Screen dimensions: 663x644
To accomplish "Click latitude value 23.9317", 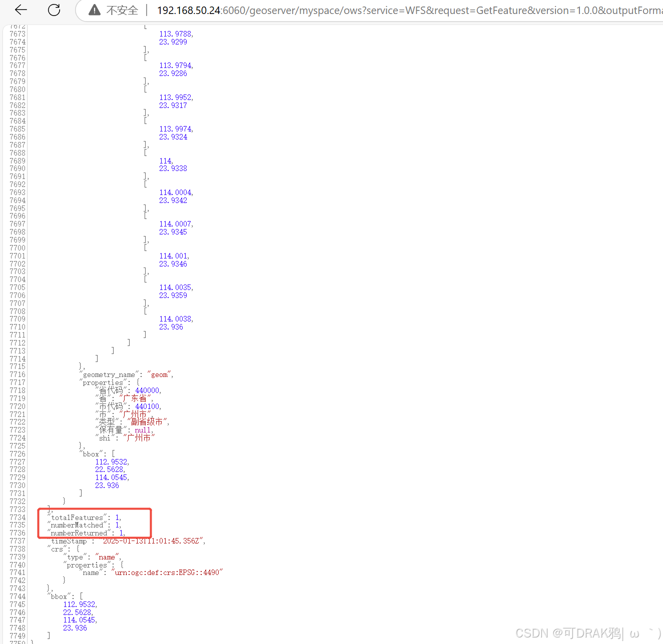I will tap(173, 105).
